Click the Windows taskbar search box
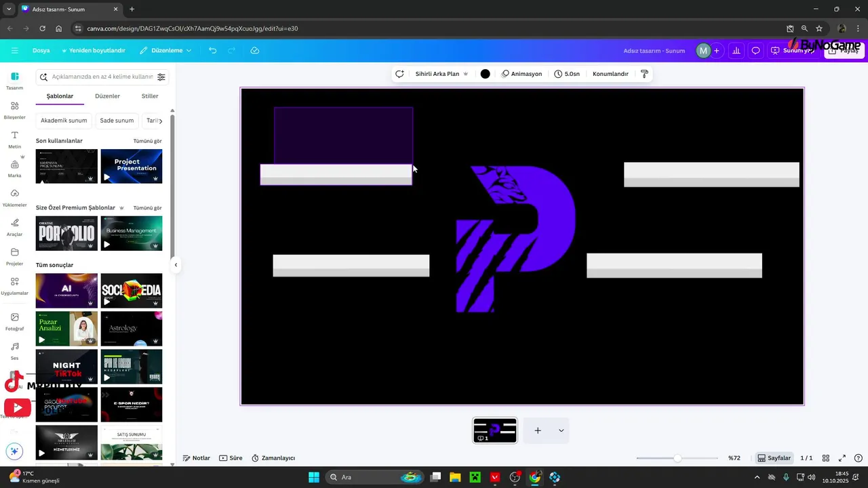Screen dimensions: 868x488 374,477
